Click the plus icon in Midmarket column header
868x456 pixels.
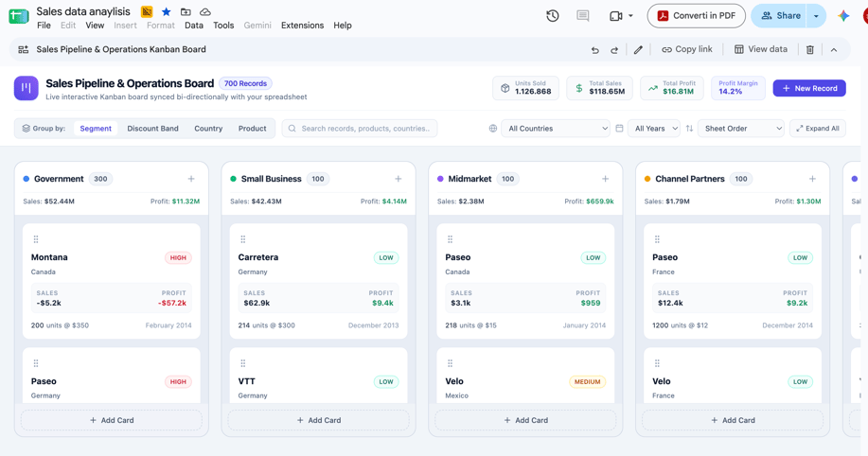point(605,179)
